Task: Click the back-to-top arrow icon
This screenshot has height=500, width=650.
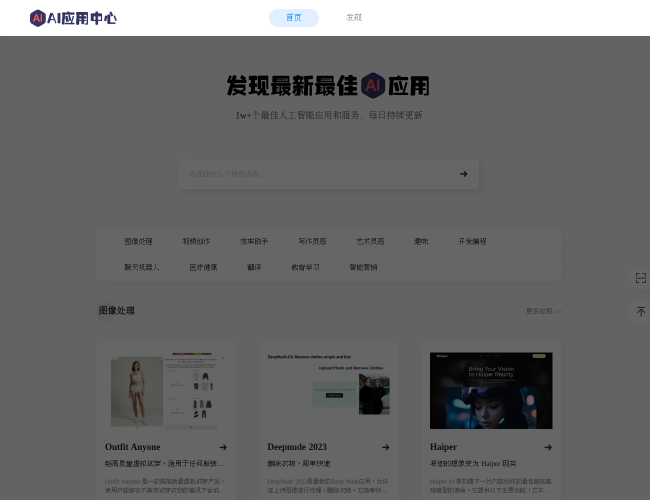Action: [x=641, y=312]
